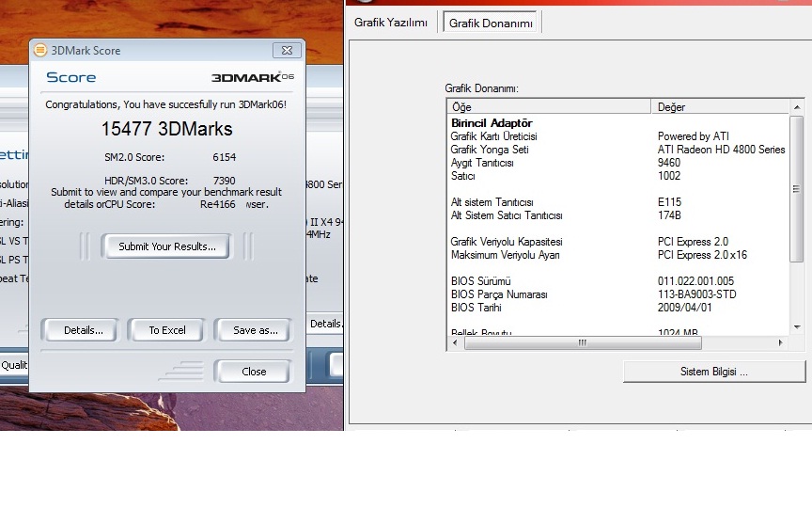This screenshot has height=508, width=812.
Task: Click the Submit Your Results button
Action: (x=166, y=246)
